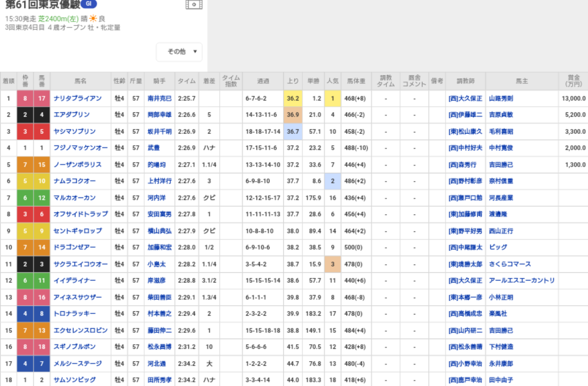588x386 pixels.
Task: Click the タイム column header
Action: point(186,81)
